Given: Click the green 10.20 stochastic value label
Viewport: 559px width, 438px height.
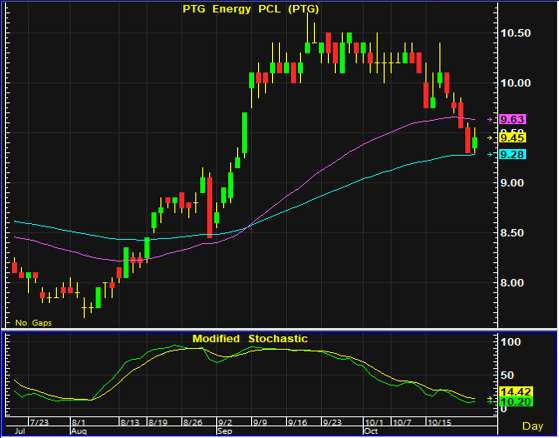Looking at the screenshot, I should pyautogui.click(x=516, y=402).
